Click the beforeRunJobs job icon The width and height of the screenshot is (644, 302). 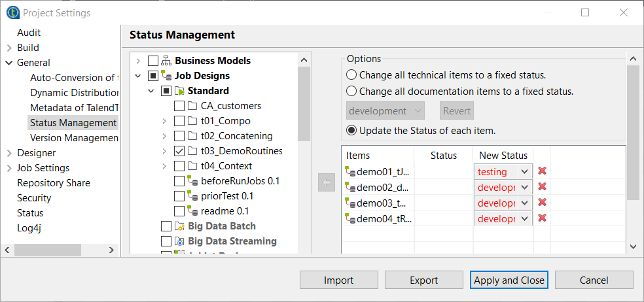click(x=192, y=181)
